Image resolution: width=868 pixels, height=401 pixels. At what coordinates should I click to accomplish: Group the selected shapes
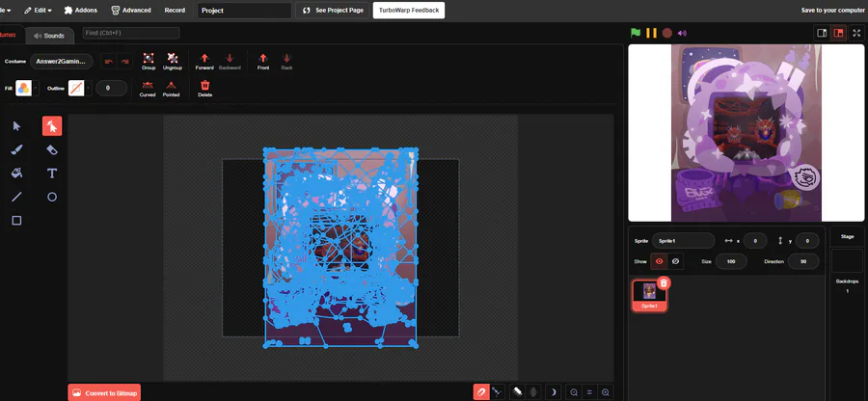click(149, 61)
